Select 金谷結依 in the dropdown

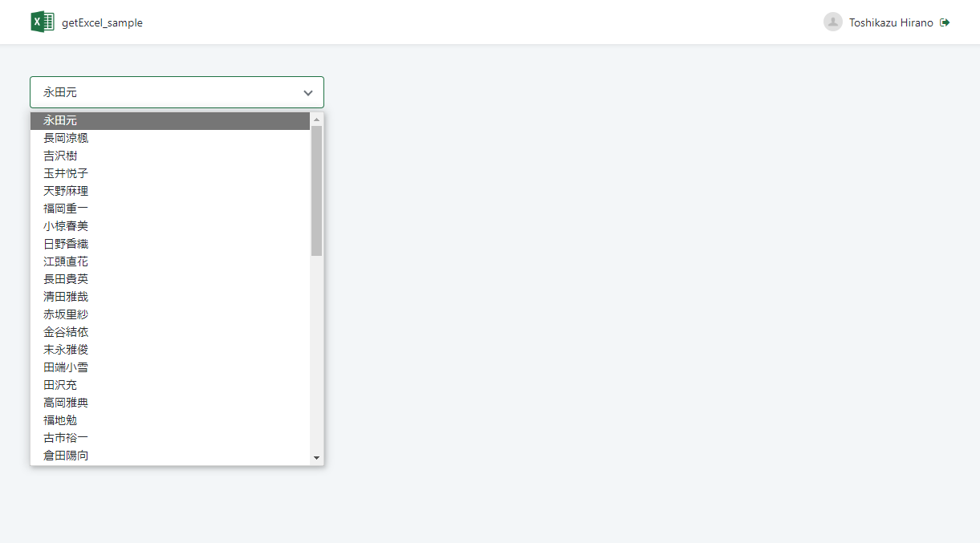pyautogui.click(x=170, y=332)
